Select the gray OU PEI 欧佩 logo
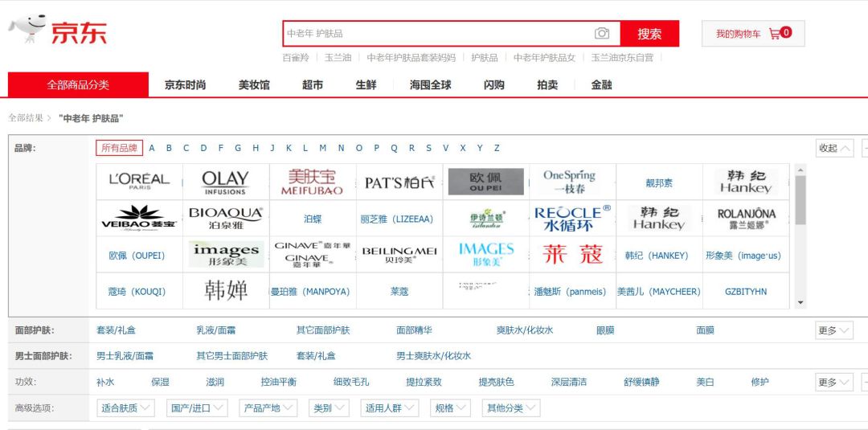The width and height of the screenshot is (868, 430). pyautogui.click(x=485, y=182)
